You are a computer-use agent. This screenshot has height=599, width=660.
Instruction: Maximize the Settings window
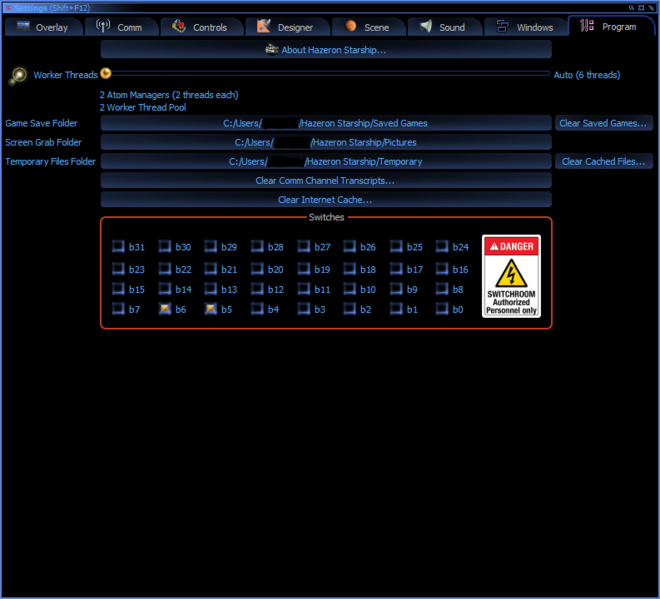coord(641,8)
